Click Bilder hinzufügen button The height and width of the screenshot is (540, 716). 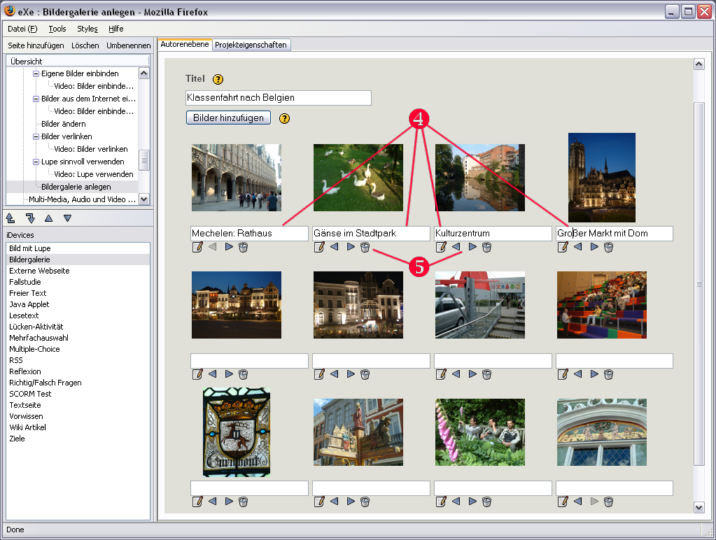[228, 118]
